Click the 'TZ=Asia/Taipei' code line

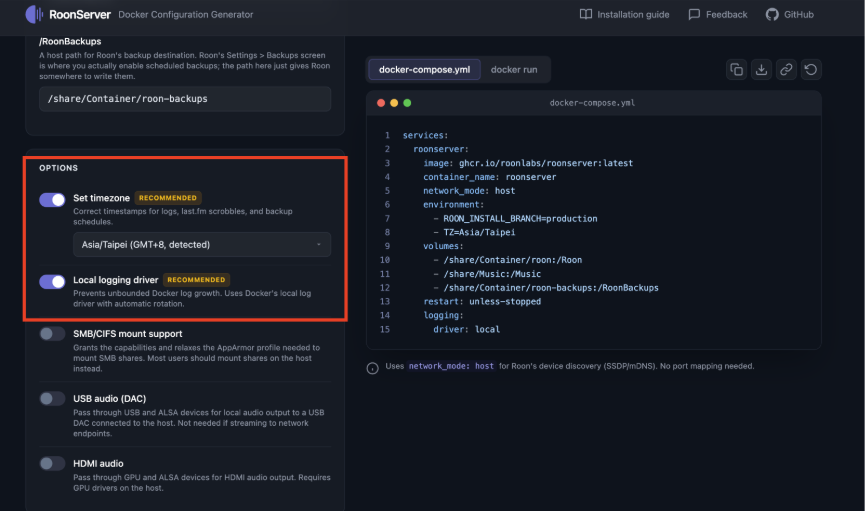[x=479, y=232]
